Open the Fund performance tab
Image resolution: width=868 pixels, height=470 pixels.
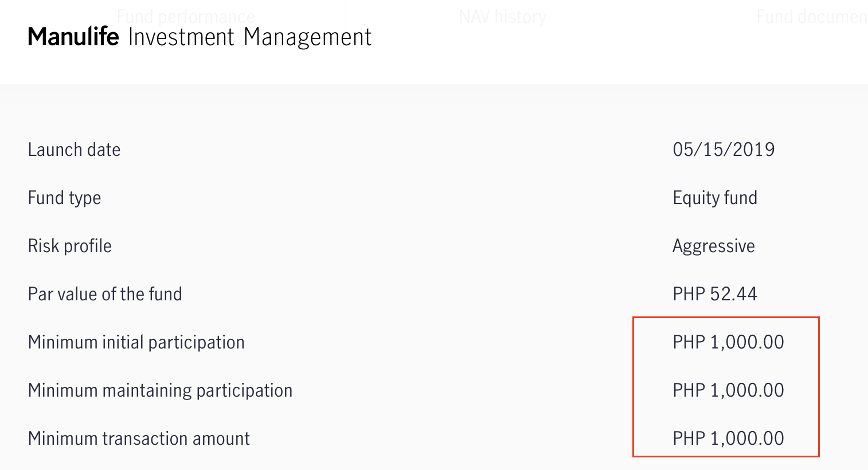(186, 17)
